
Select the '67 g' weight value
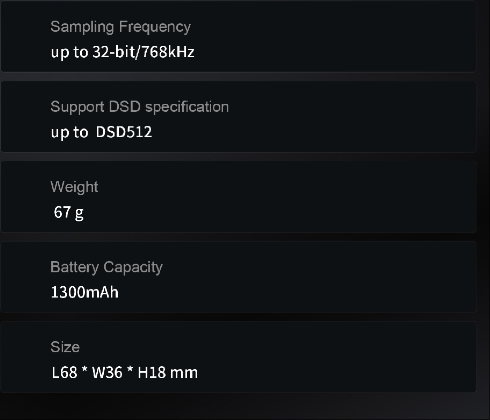69,212
